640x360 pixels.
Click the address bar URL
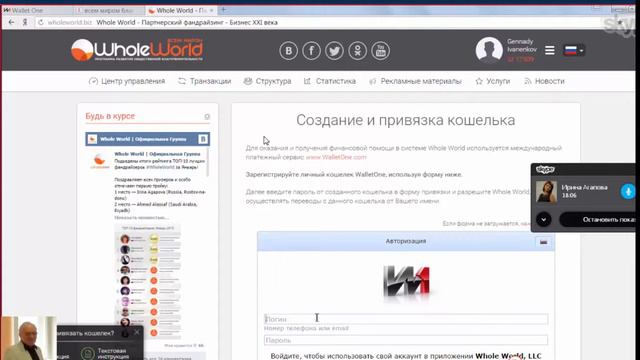(x=70, y=22)
